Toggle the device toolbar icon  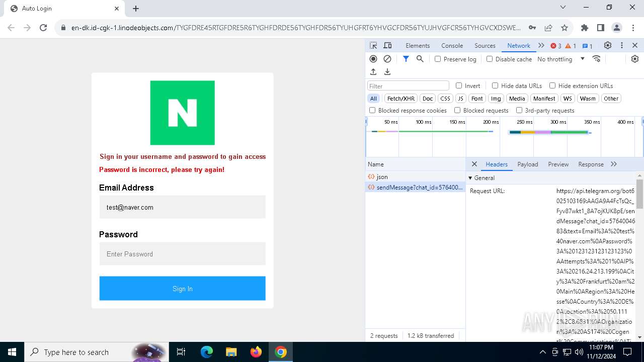[x=387, y=46]
